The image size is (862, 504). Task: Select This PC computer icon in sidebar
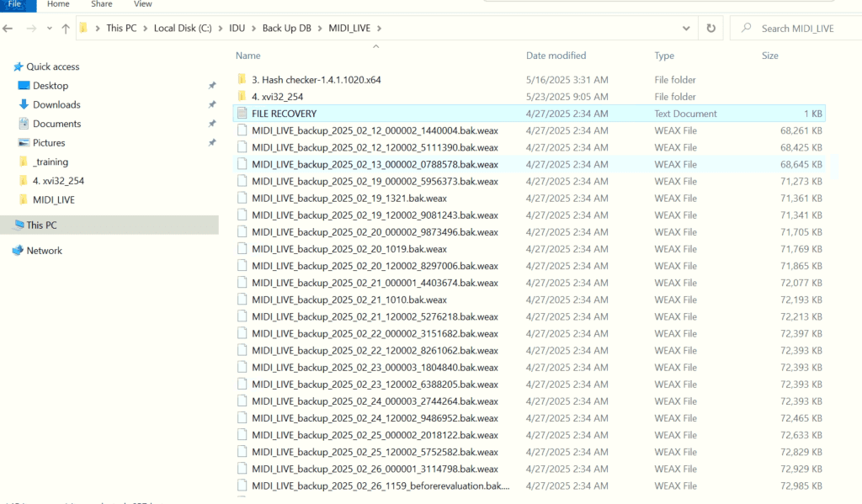19,225
